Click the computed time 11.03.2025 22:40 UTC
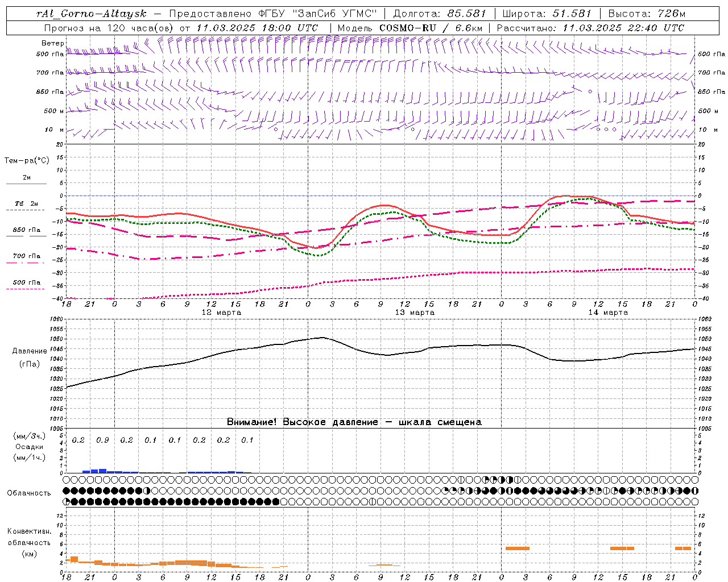The image size is (728, 582). 624,28
